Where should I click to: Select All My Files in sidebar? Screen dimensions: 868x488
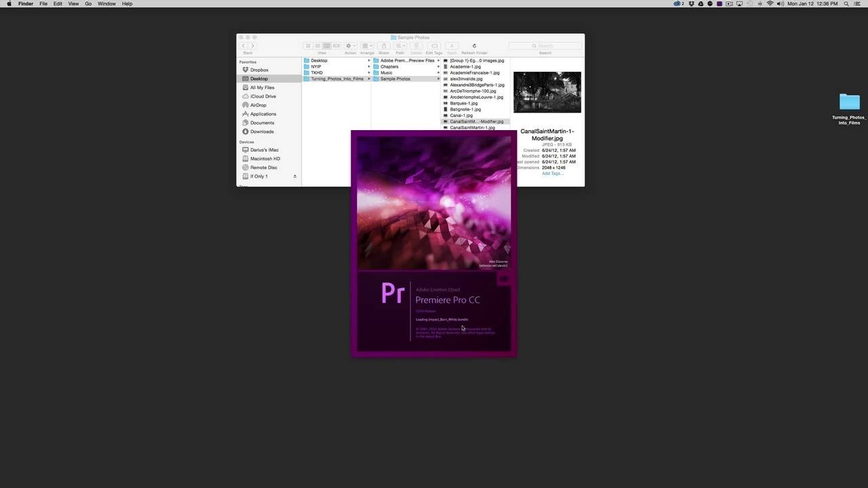tap(269, 87)
